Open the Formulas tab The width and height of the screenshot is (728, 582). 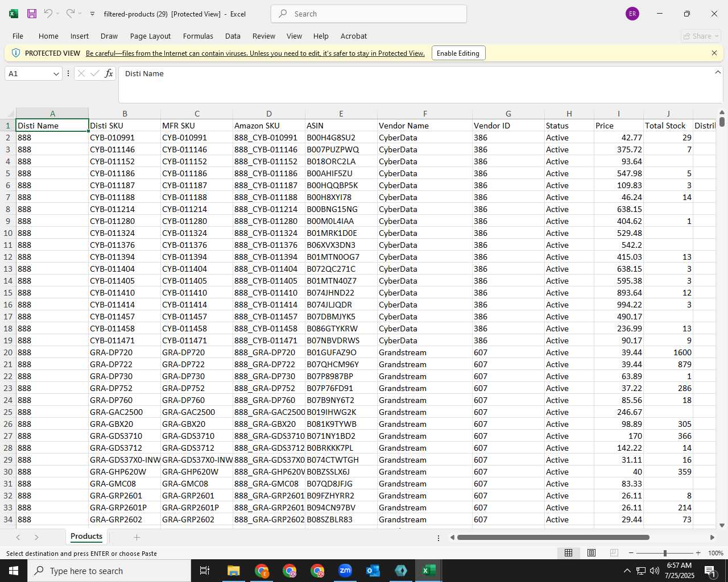tap(198, 36)
